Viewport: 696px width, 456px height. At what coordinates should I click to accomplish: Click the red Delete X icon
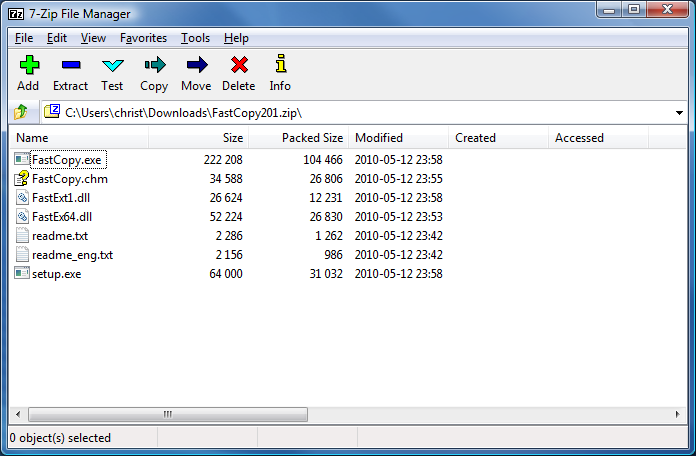pos(239,65)
